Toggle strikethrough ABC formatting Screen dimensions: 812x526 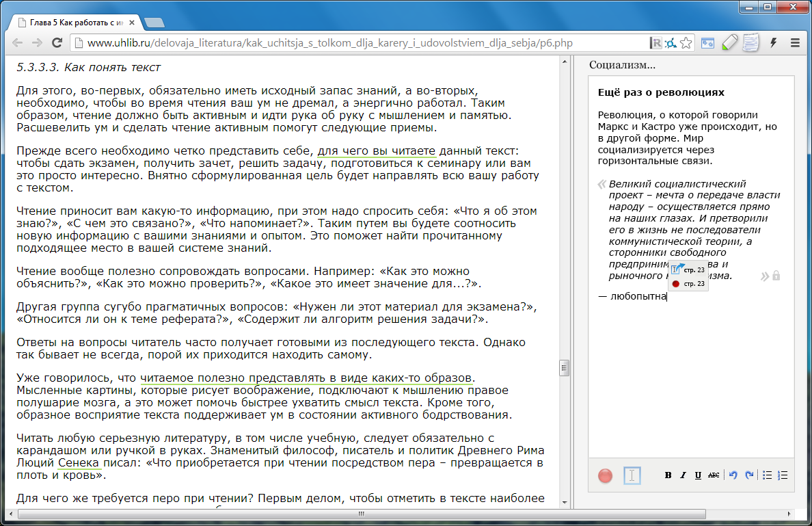click(714, 475)
